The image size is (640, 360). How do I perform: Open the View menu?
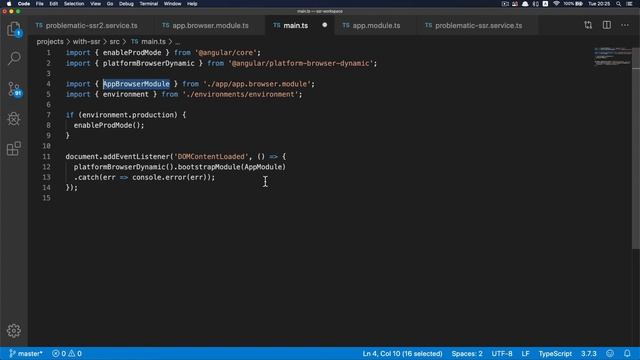pyautogui.click(x=96, y=4)
